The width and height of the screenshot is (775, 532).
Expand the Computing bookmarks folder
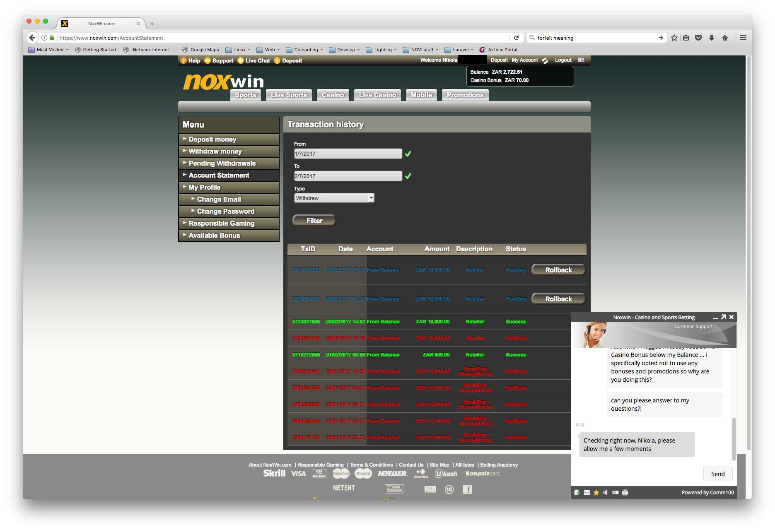click(x=304, y=50)
